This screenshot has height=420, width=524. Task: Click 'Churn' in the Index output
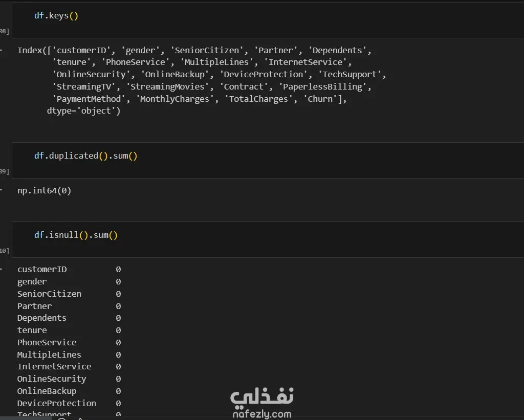click(x=320, y=99)
